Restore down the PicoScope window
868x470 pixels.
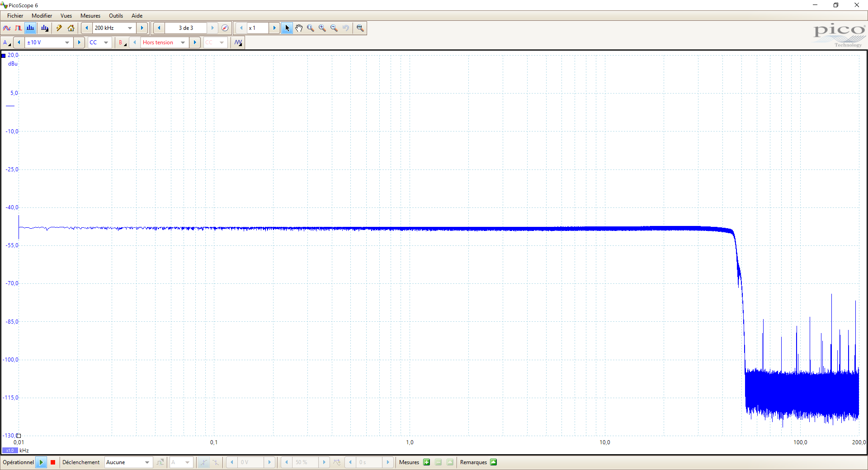coord(836,5)
